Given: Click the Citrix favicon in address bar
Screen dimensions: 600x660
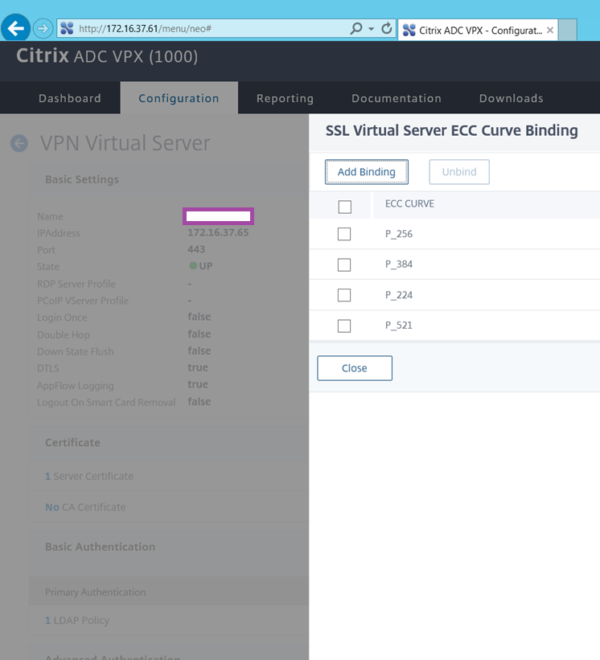Looking at the screenshot, I should [x=67, y=29].
